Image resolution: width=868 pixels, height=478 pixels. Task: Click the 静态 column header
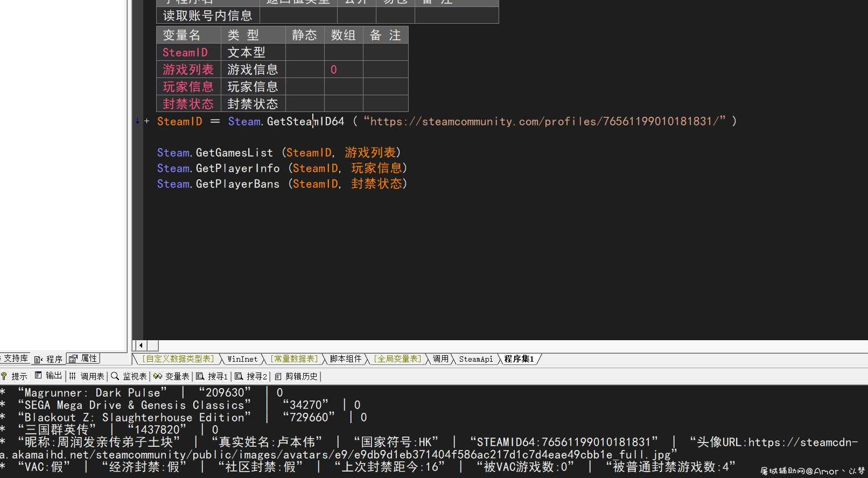click(x=305, y=35)
